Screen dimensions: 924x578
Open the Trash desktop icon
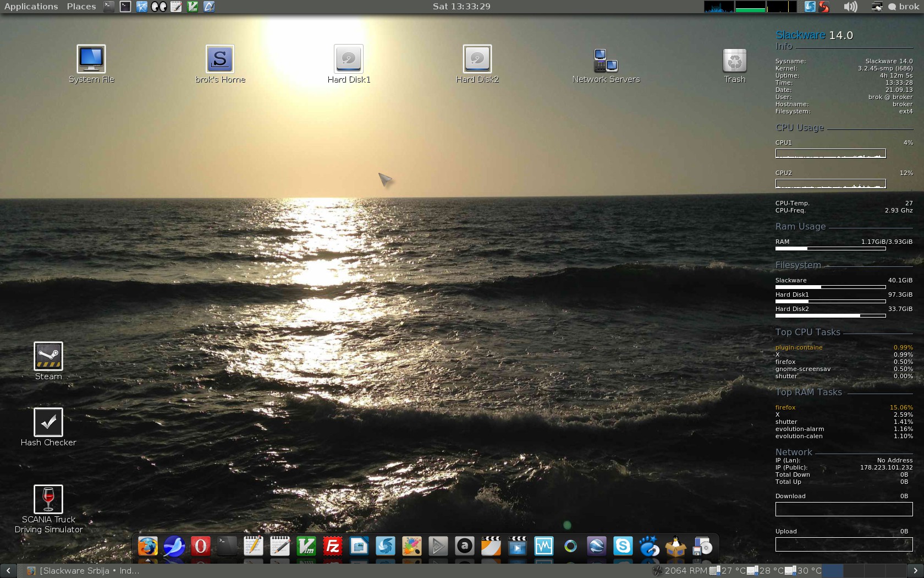click(734, 61)
